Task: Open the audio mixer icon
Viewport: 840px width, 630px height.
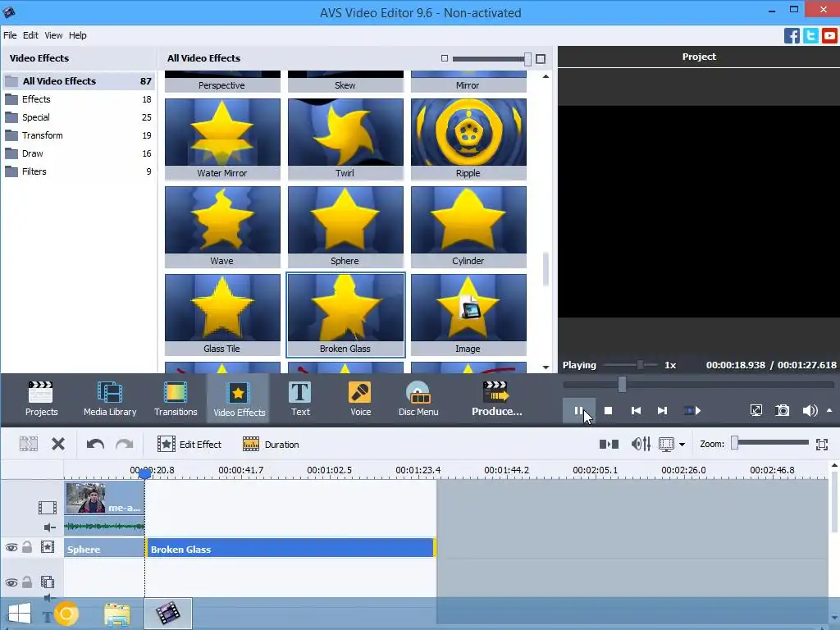Action: tap(641, 444)
